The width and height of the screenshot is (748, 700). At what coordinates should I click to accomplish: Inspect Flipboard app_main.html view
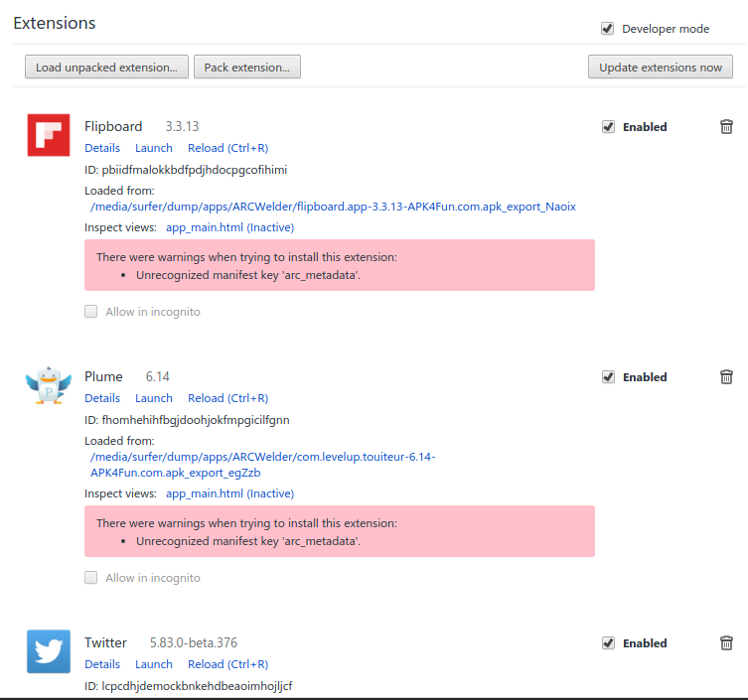click(229, 227)
